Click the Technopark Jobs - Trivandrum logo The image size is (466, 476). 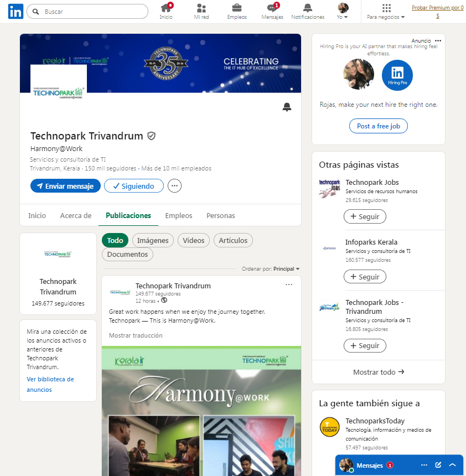click(x=329, y=308)
